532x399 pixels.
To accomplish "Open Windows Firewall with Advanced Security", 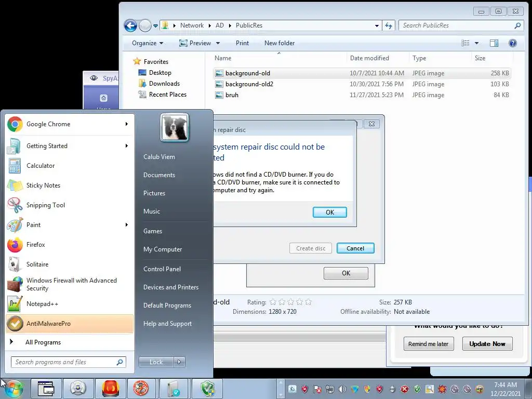I will click(x=70, y=284).
